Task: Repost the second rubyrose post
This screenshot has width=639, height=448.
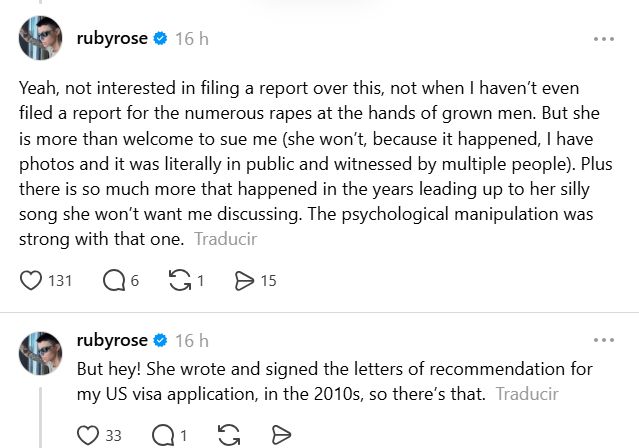Action: tap(228, 434)
